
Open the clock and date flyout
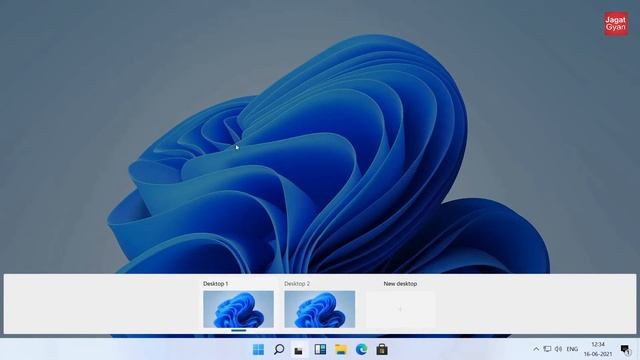point(598,349)
